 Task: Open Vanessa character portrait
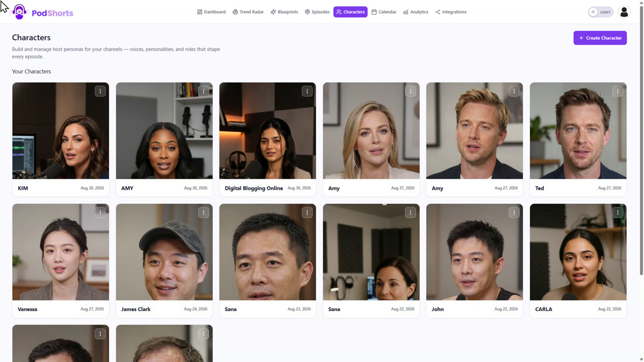(x=61, y=252)
